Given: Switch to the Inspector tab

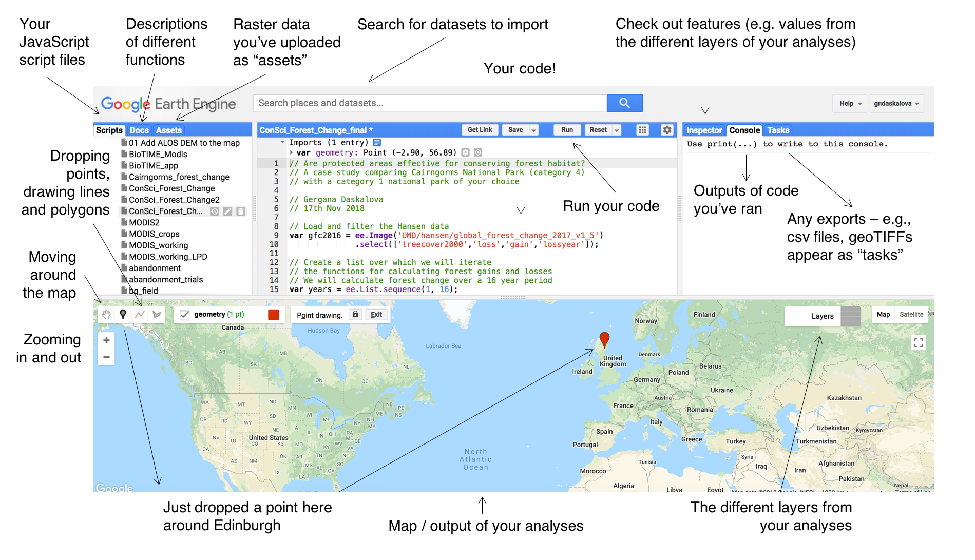Looking at the screenshot, I should pyautogui.click(x=704, y=130).
